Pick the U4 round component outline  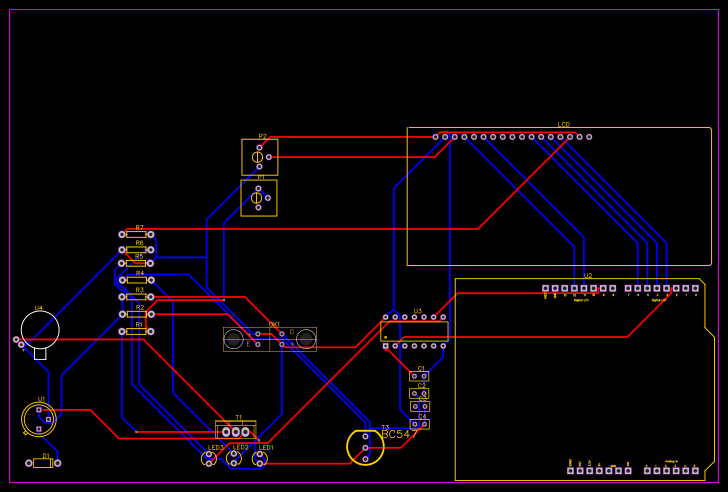tap(40, 330)
